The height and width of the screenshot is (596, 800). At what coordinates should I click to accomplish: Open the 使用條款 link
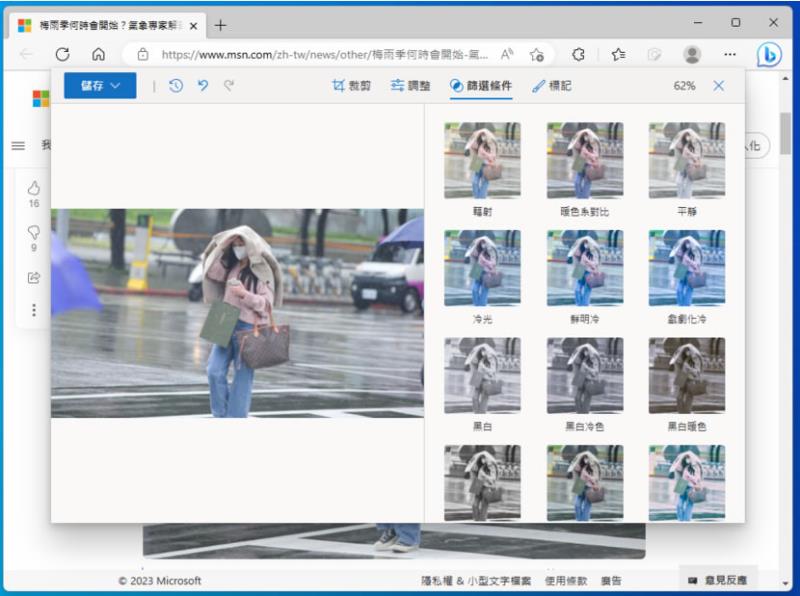coord(566,581)
